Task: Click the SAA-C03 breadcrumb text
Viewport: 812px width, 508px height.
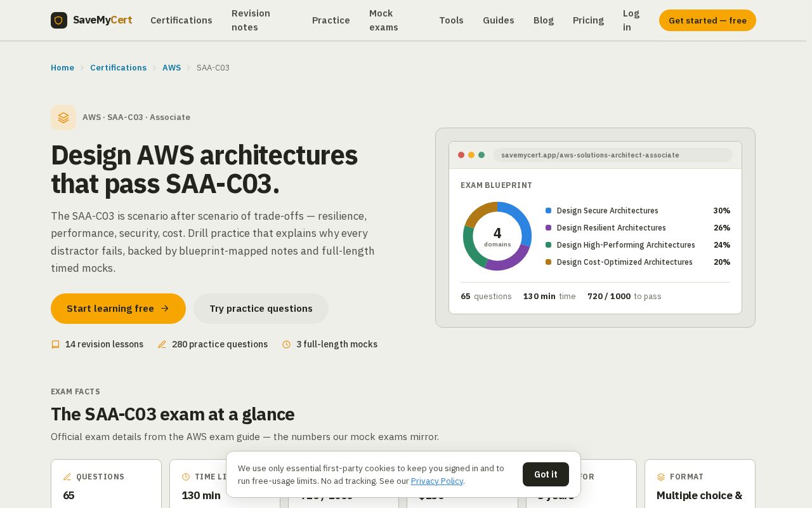Action: [x=213, y=68]
